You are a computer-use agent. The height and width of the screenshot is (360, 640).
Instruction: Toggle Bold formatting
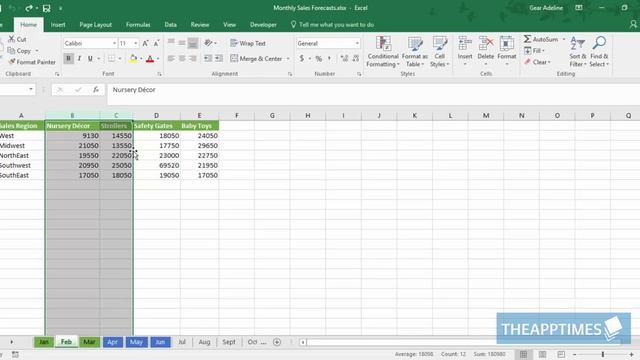(68, 58)
